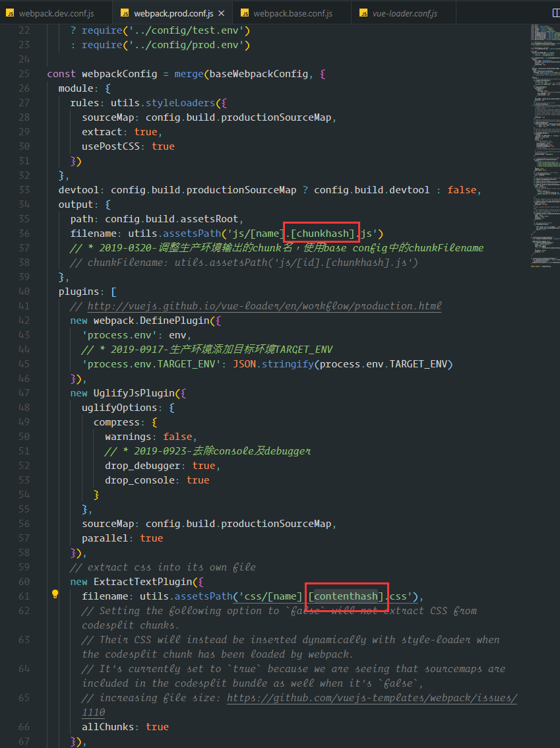Image resolution: width=560 pixels, height=748 pixels.
Task: Click line number 36 in the gutter
Action: [24, 234]
